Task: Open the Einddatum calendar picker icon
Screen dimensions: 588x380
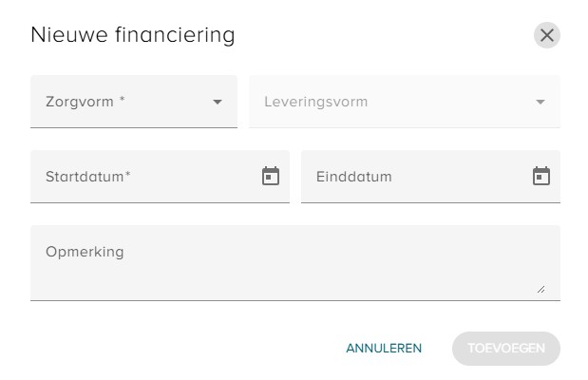Action: click(x=541, y=176)
